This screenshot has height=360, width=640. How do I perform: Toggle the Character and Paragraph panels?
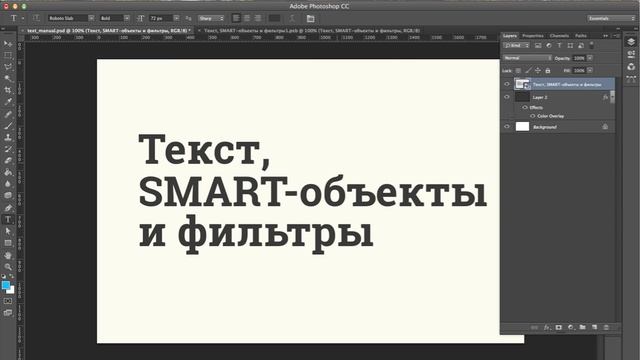click(311, 18)
